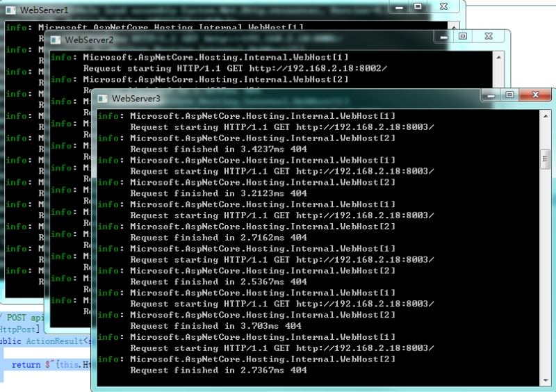556x392 pixels.
Task: Click the WebServer3 vertical scrollbar thumb
Action: 546,159
